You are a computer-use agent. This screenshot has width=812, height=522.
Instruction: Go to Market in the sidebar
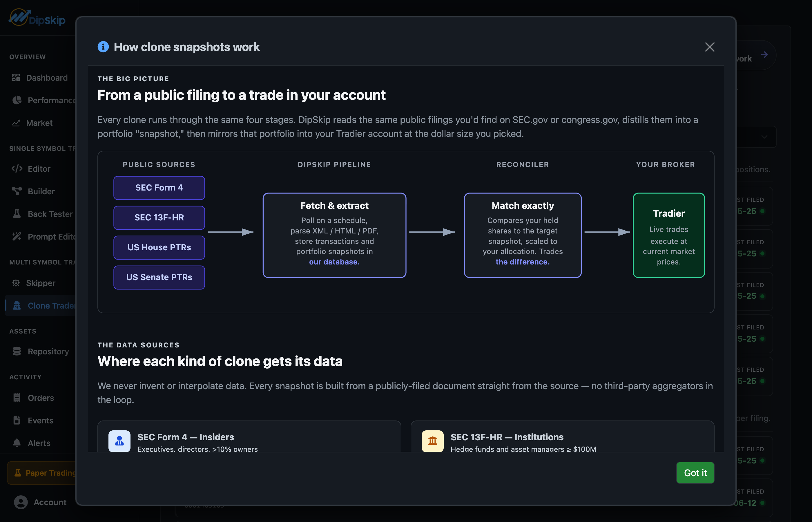pos(40,123)
